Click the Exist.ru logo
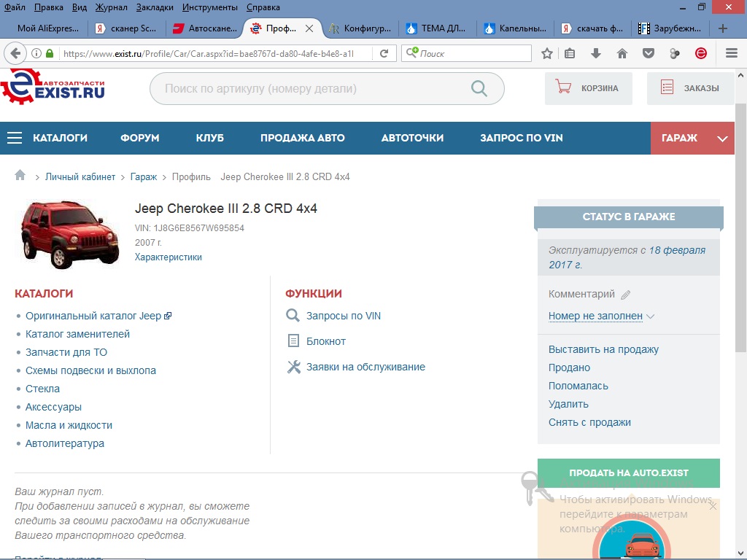747x560 pixels. [53, 87]
